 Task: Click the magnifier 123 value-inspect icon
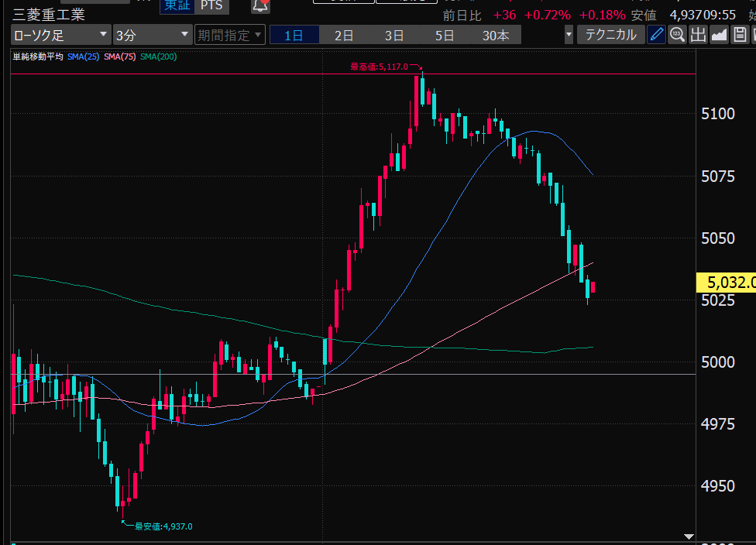click(677, 35)
